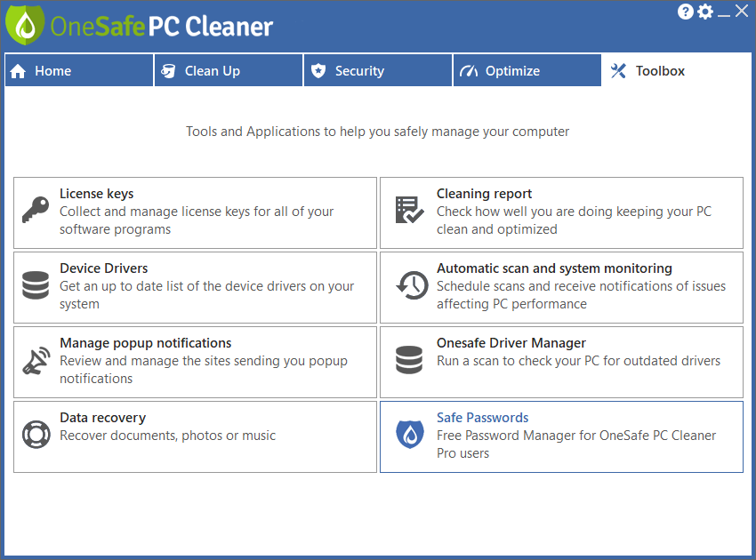This screenshot has width=756, height=560.
Task: Click the Automatic scan clock-history icon
Action: coord(412,284)
